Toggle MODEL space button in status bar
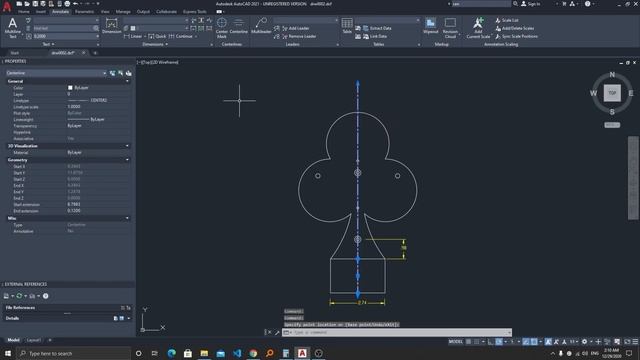Image resolution: width=640 pixels, height=360 pixels. point(456,342)
